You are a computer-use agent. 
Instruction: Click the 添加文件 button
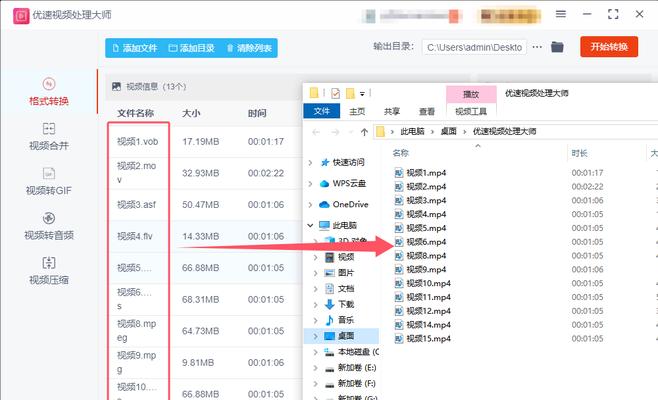click(135, 48)
